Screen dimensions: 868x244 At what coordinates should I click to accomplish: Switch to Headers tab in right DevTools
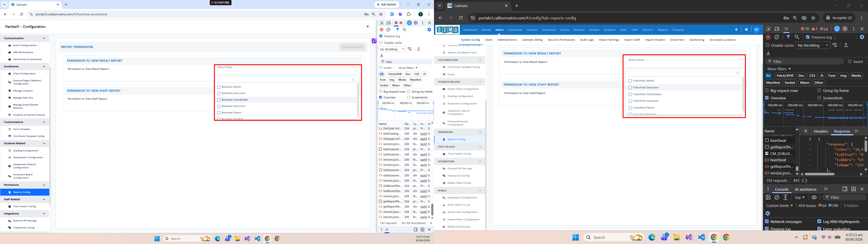(x=821, y=131)
